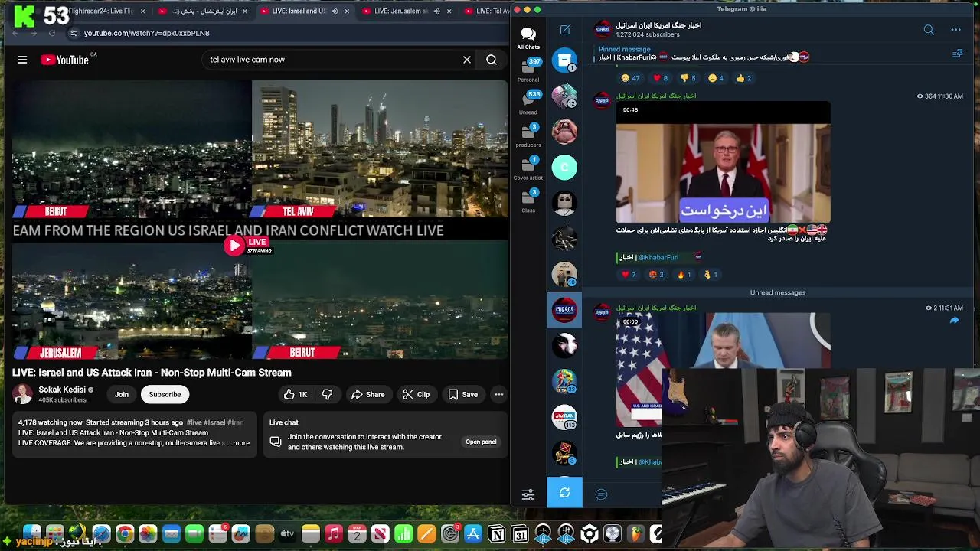
Task: View site info icon in address bar
Action: point(73,34)
